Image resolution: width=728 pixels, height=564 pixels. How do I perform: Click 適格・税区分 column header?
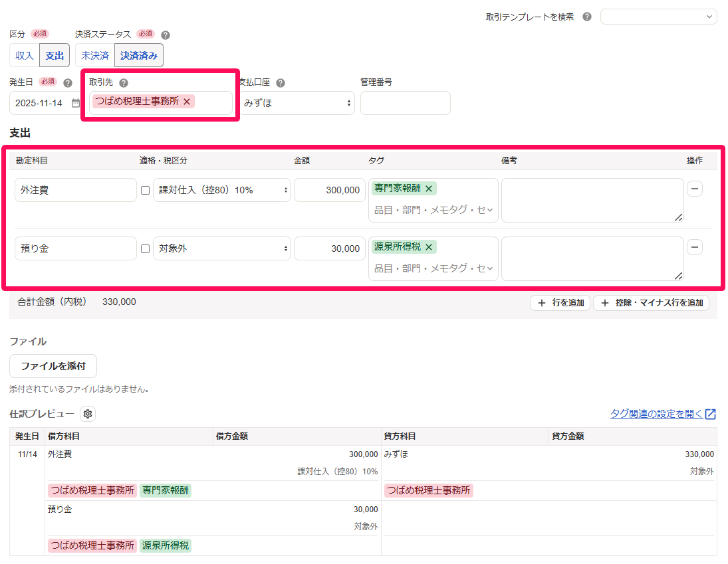coord(164,161)
